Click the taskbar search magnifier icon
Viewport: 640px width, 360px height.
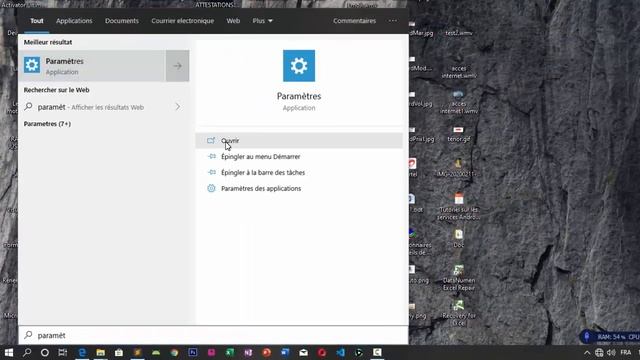click(x=27, y=352)
